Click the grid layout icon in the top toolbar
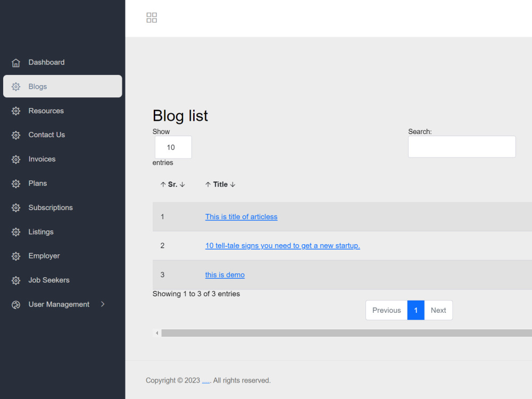532x399 pixels. point(152,18)
